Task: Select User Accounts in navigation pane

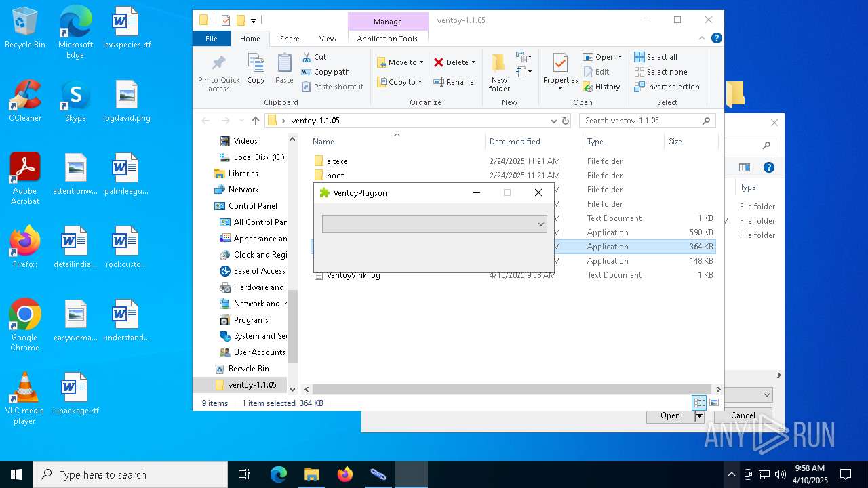Action: coord(259,352)
